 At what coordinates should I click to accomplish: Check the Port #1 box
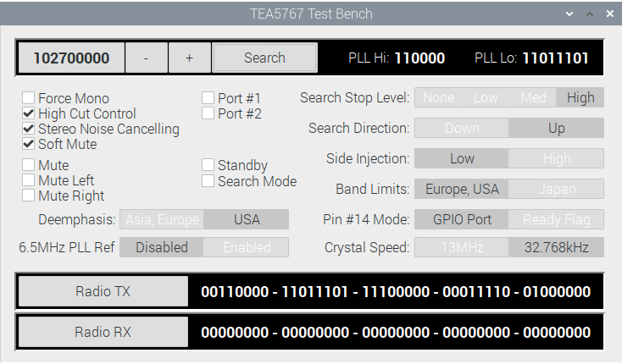tap(208, 98)
